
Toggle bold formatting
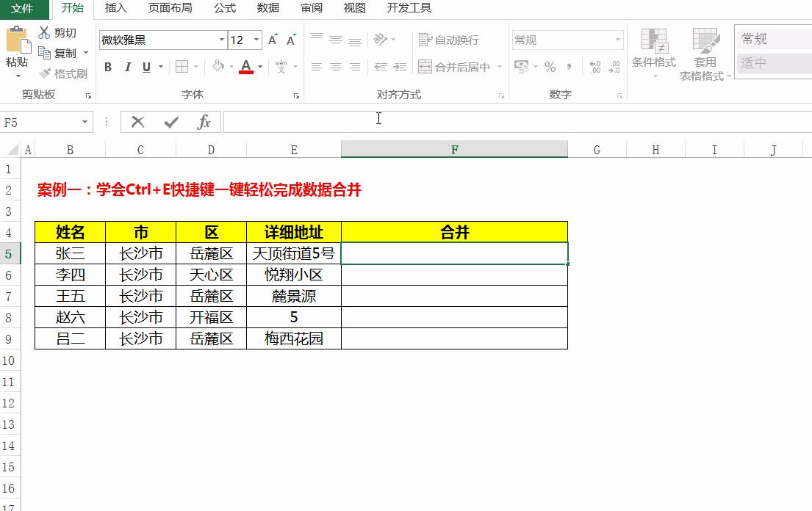(x=107, y=66)
